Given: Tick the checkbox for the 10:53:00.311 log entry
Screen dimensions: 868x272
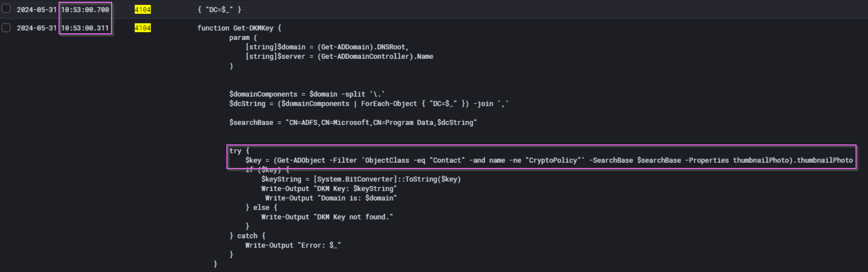Looking at the screenshot, I should [6, 28].
